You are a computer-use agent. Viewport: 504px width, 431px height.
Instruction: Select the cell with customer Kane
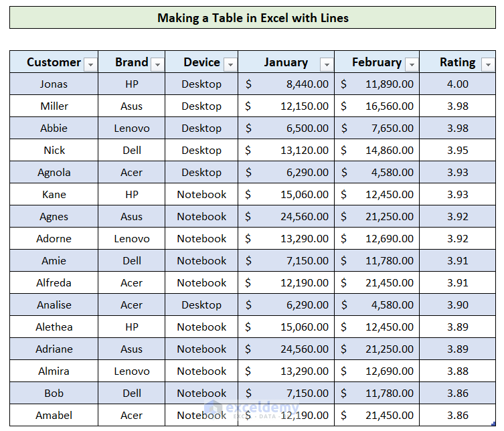click(x=54, y=194)
